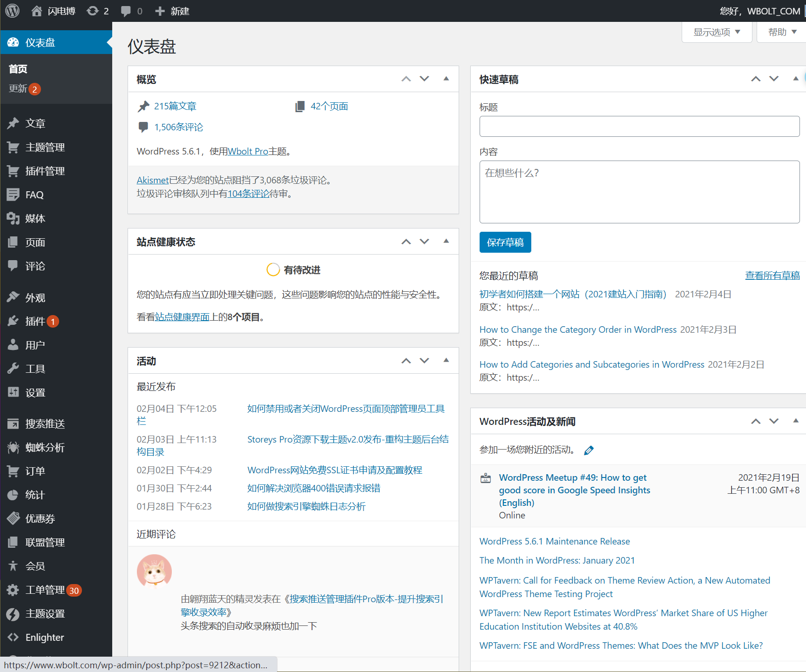806x672 pixels.
Task: Click the 标题 input field in quick draft
Action: (x=639, y=126)
